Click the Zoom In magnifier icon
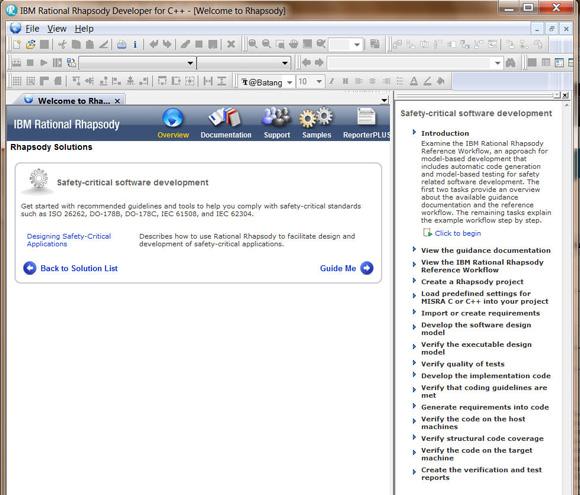 pyautogui.click(x=253, y=44)
